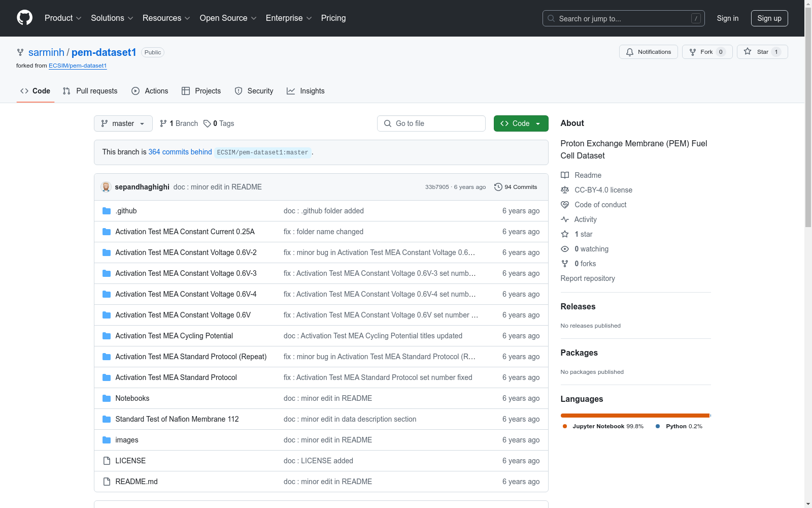Click the Tags label icon

(207, 123)
